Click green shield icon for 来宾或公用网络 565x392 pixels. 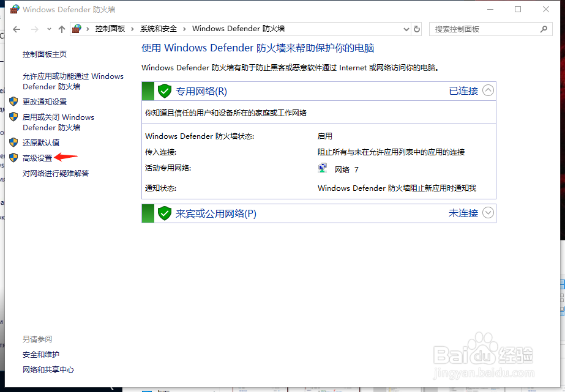click(165, 213)
